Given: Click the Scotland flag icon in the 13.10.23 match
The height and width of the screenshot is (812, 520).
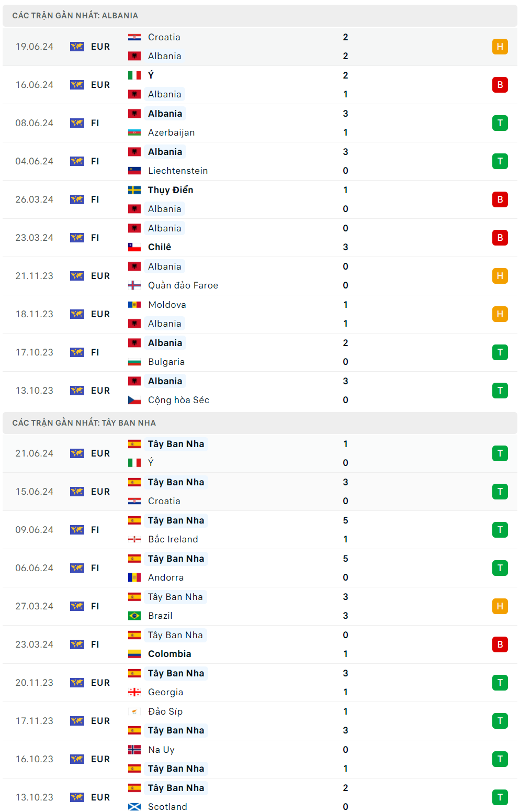Looking at the screenshot, I should pos(134,807).
